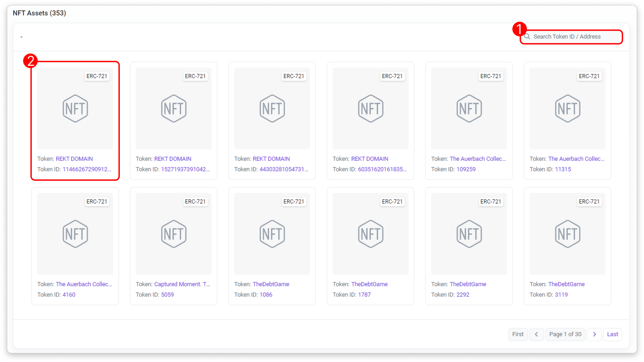Screen dimensions: 644x362
Task: Click NFT image for Token ID 11315
Action: click(567, 109)
